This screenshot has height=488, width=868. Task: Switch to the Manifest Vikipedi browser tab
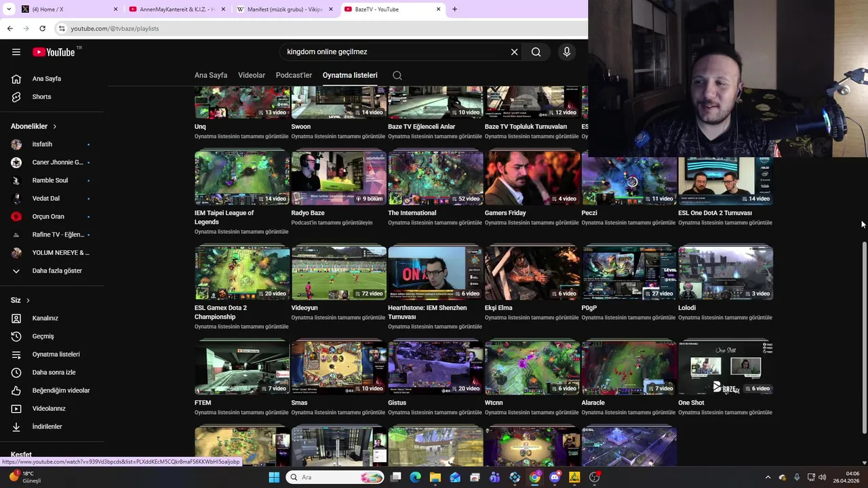[285, 9]
